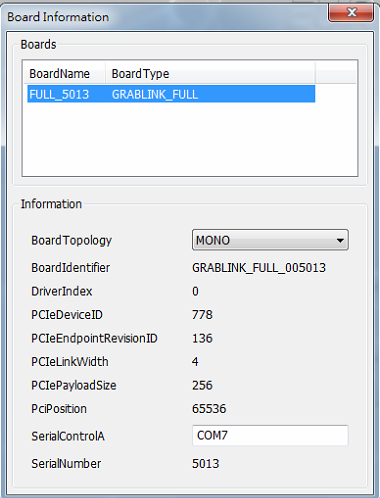Viewport: 380px width, 498px height.
Task: Click the SerialControlA label
Action: click(68, 436)
